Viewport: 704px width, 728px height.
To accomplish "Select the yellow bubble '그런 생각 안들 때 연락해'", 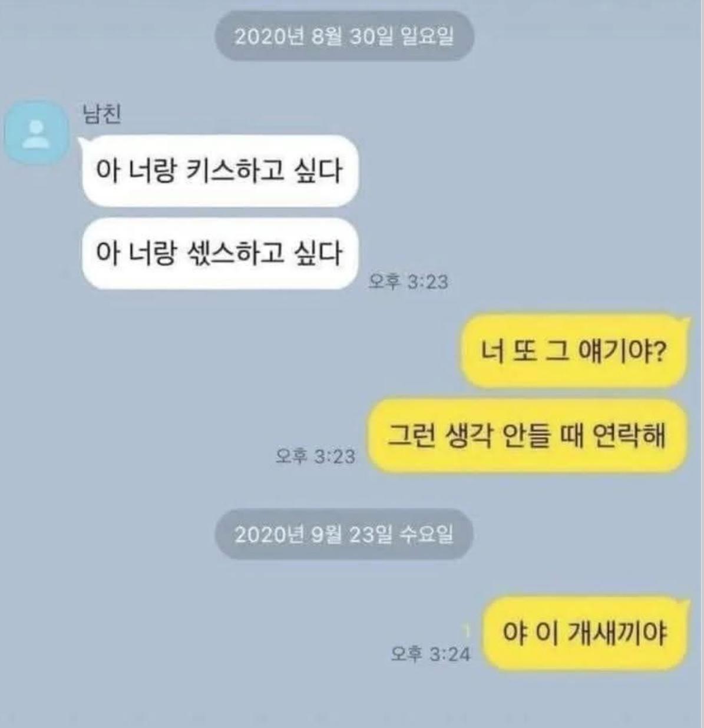I will (527, 436).
